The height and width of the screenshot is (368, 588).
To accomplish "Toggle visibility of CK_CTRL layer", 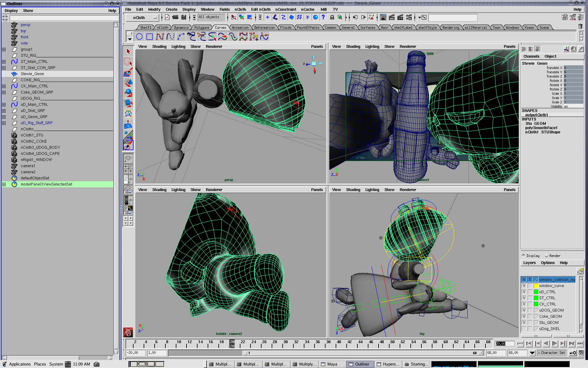I will [x=524, y=304].
